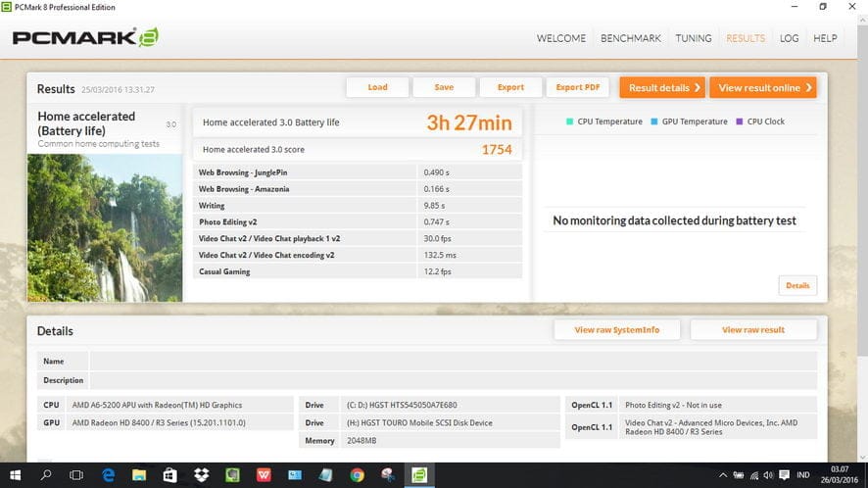Select the RESULTS tab
This screenshot has height=488, width=868.
746,38
